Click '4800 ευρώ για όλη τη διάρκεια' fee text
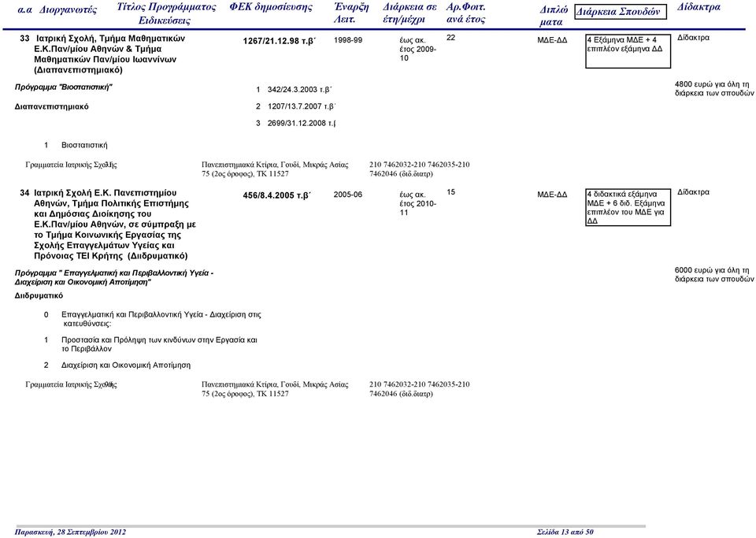 click(714, 89)
